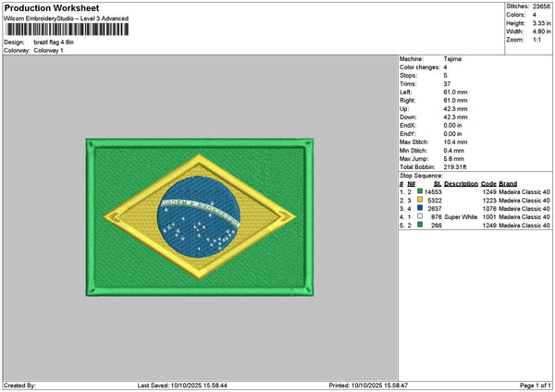This screenshot has height=392, width=555.
Task: Click the barcode under the worksheet title
Action: tap(67, 30)
